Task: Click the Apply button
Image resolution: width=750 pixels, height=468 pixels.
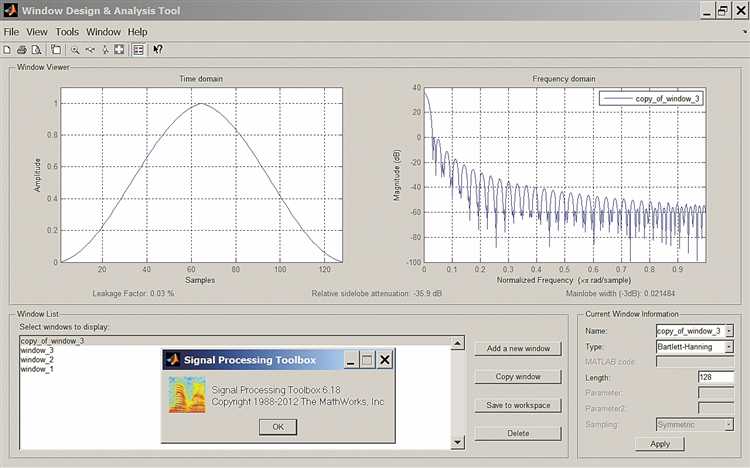Action: [x=660, y=443]
